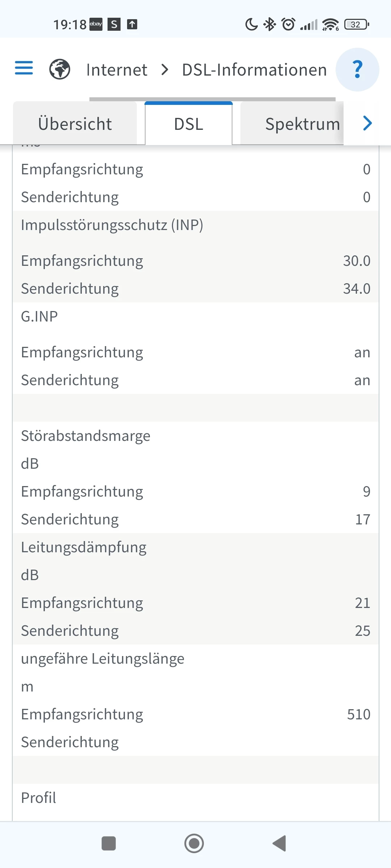
Task: Switch to the Übersicht tab
Action: point(75,124)
